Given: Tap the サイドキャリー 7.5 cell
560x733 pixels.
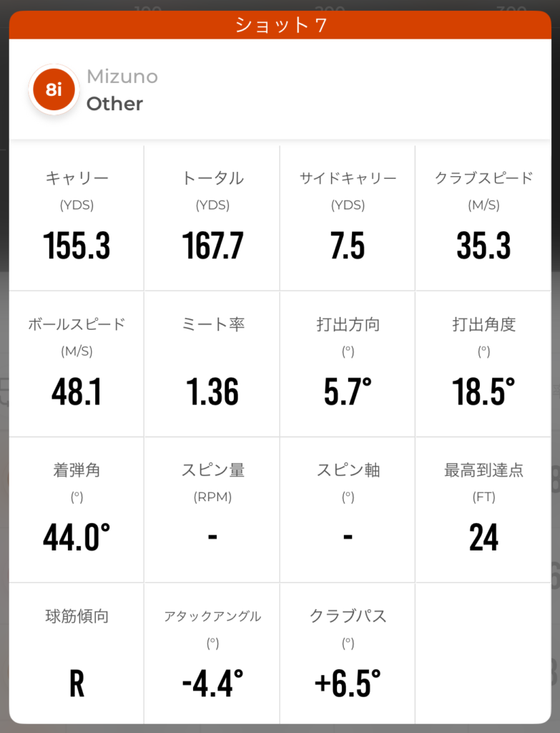Looking at the screenshot, I should point(348,218).
